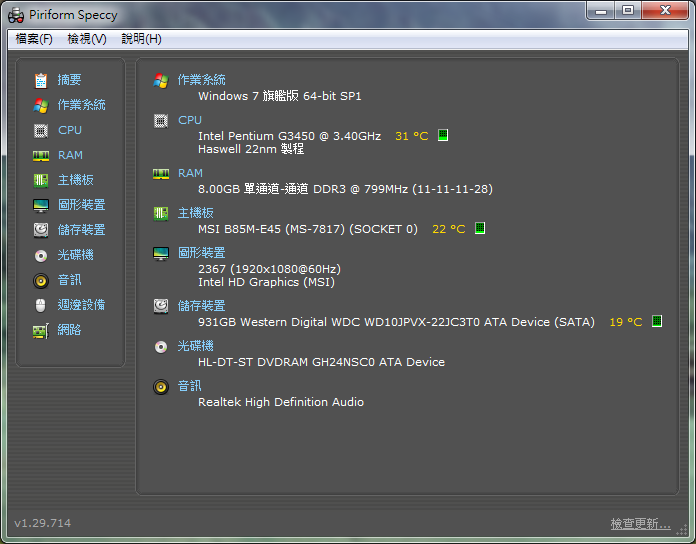This screenshot has width=696, height=544.
Task: Click Intel HD Graphics (MSI) text
Action: point(266,282)
